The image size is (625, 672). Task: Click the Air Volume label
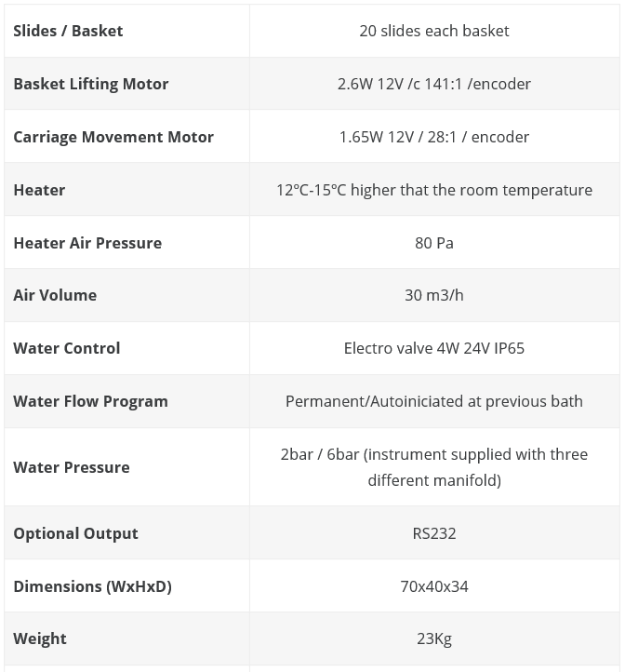coord(55,295)
